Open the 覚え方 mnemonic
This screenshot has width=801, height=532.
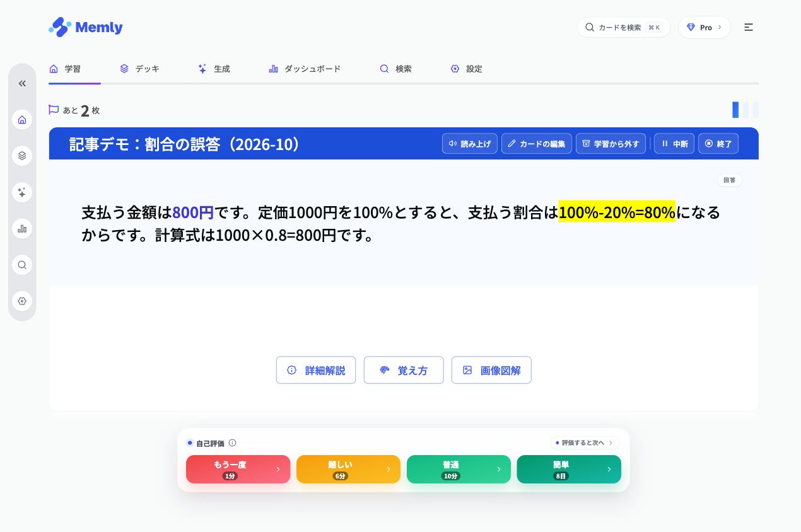coord(404,370)
